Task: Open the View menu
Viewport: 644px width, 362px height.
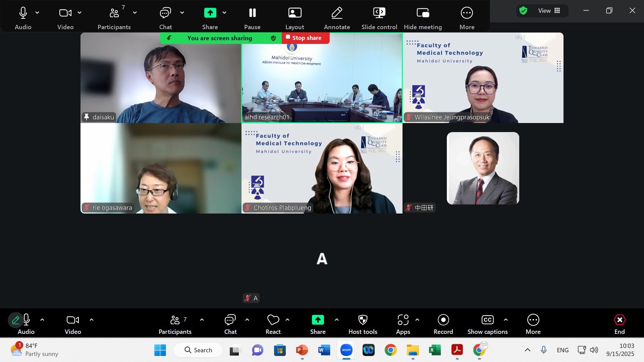Action: pos(549,11)
